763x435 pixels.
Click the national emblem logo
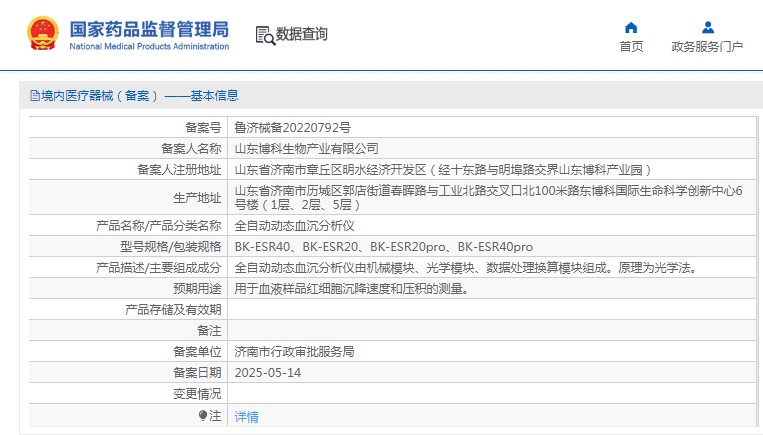tap(43, 34)
